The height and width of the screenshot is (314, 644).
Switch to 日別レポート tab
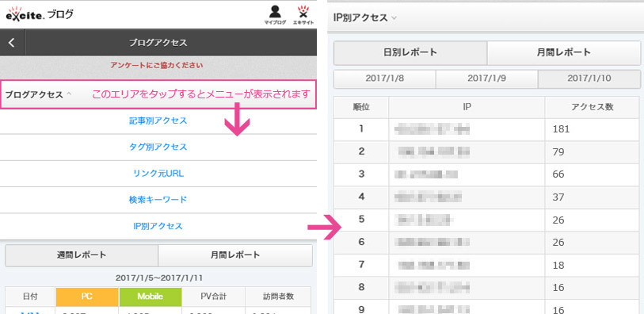pos(410,52)
